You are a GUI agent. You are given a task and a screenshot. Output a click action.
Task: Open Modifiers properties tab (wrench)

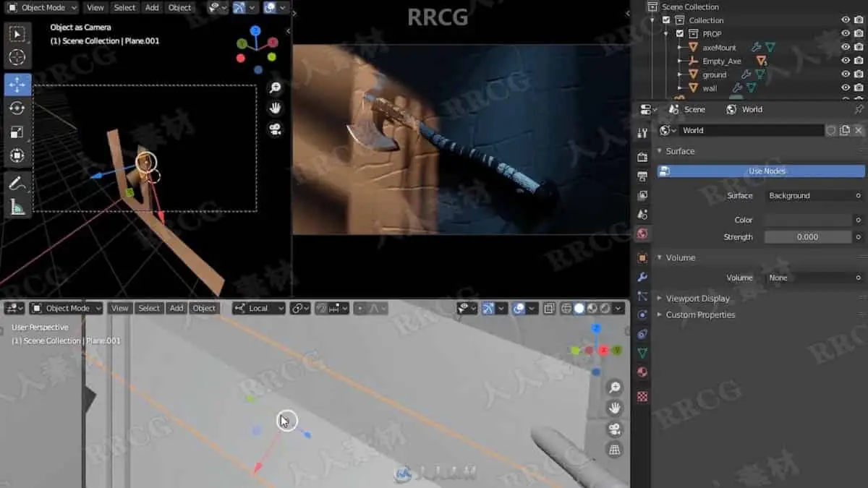[642, 277]
